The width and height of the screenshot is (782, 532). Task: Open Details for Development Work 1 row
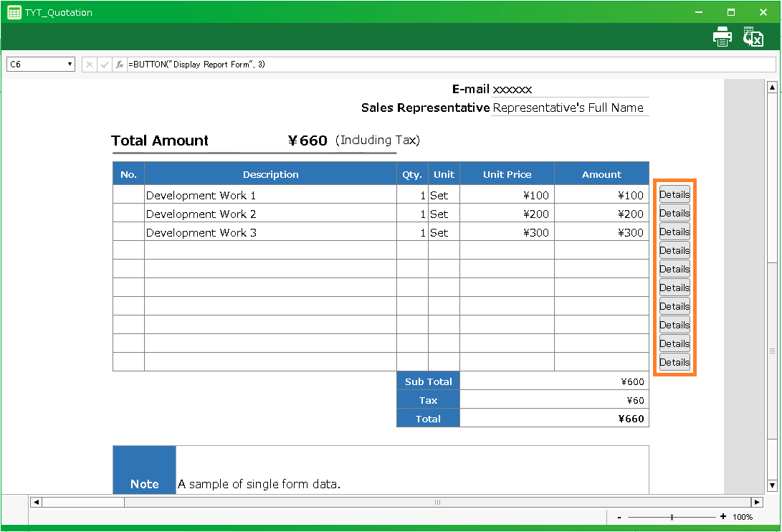[674, 194]
